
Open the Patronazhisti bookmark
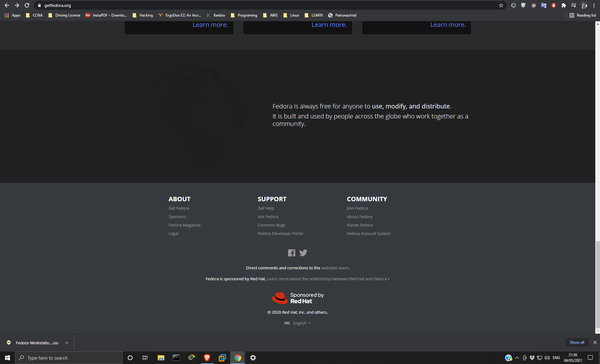[x=342, y=15]
